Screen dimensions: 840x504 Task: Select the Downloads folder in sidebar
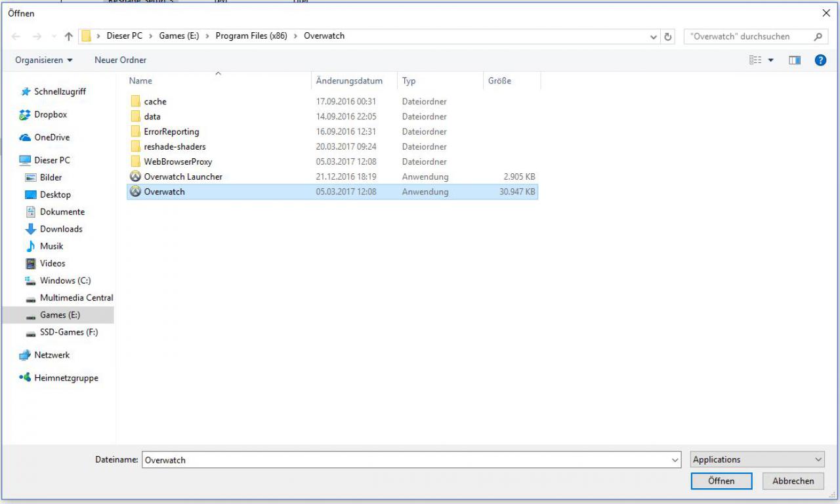pos(61,229)
